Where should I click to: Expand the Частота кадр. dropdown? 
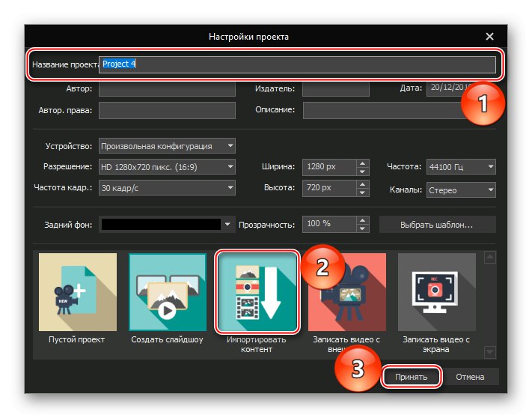[167, 188]
